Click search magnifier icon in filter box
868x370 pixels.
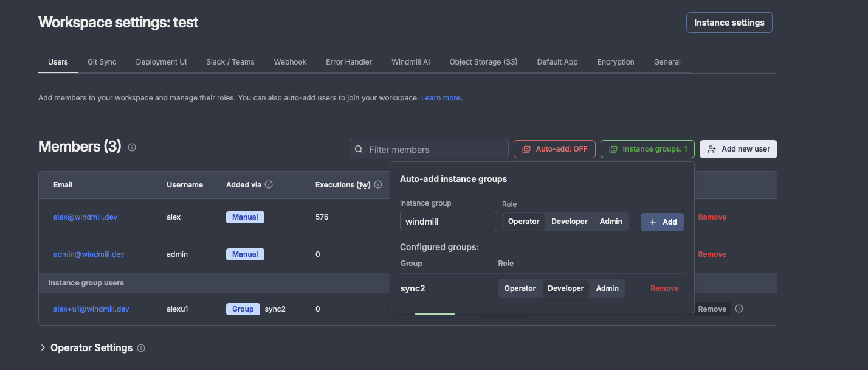coord(359,149)
